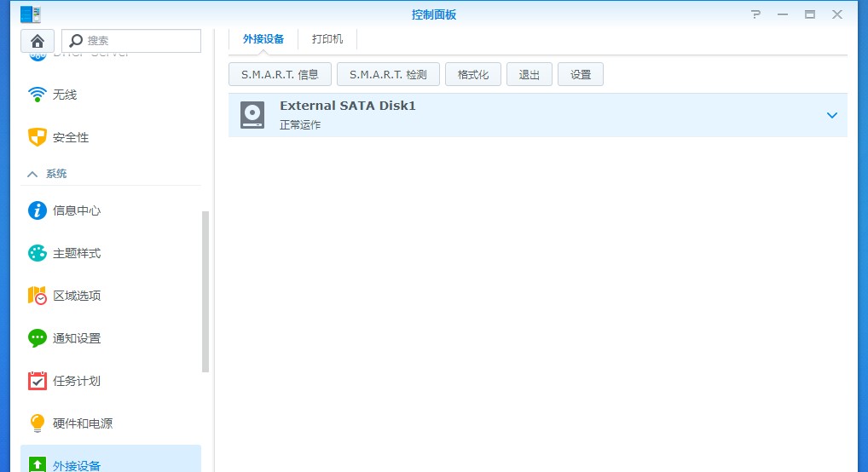Open the 硬件和电源 light bulb icon
This screenshot has height=472, width=868.
coord(37,423)
